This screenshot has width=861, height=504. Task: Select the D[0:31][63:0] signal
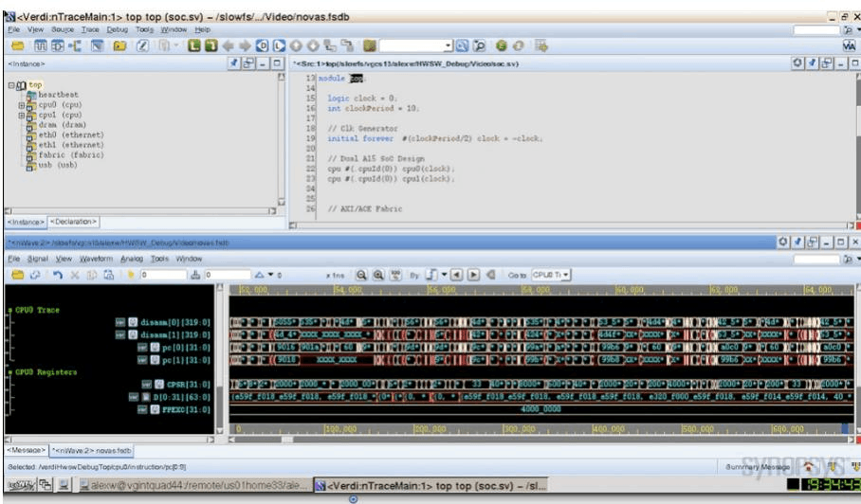pos(182,397)
